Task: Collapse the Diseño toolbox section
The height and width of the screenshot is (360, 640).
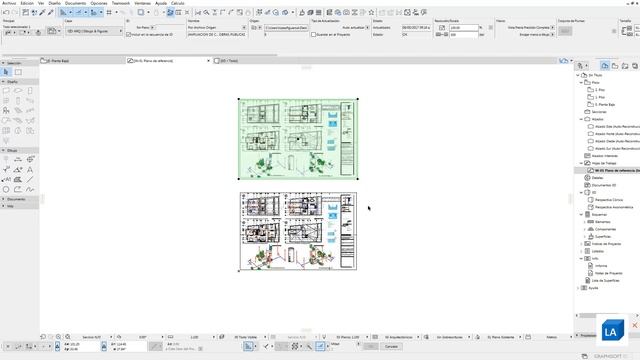Action: (x=3, y=82)
